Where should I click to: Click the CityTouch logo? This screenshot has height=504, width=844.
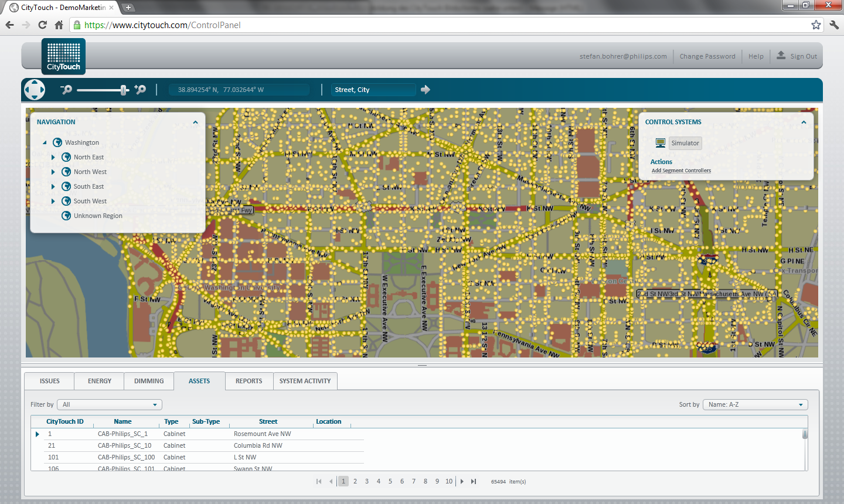[63, 57]
